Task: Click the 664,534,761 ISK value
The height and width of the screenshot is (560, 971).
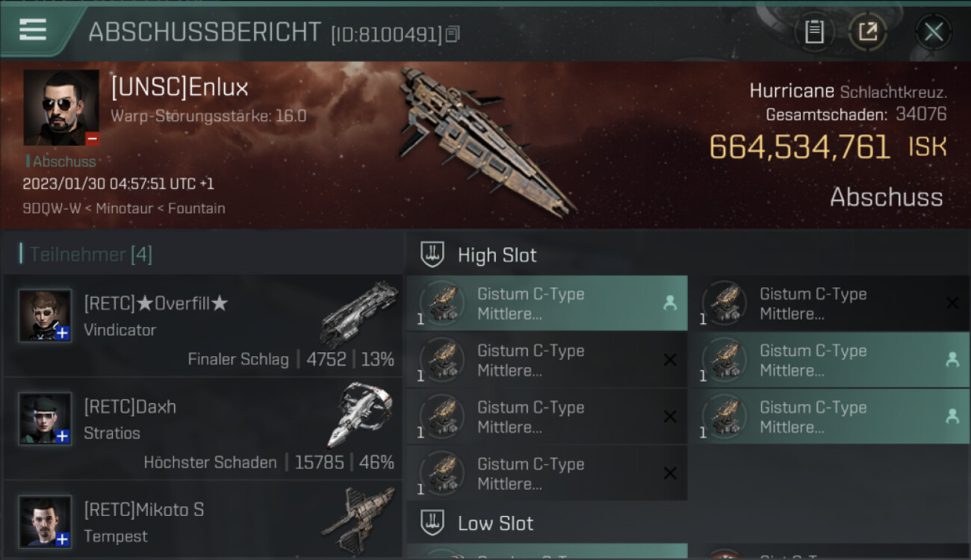Action: [828, 147]
